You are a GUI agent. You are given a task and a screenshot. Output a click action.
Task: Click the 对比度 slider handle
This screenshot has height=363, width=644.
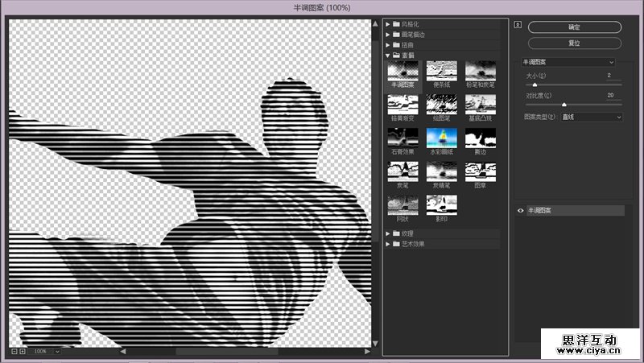[563, 105]
